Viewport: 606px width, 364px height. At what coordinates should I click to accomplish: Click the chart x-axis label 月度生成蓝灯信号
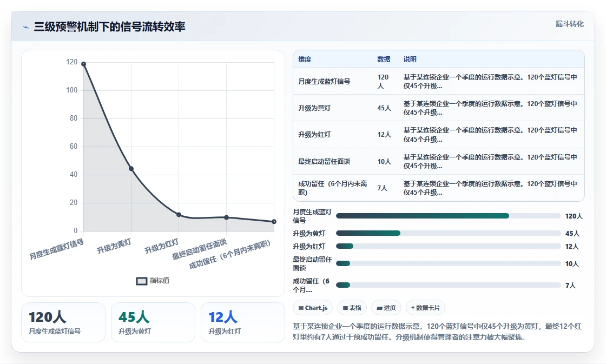click(x=57, y=249)
